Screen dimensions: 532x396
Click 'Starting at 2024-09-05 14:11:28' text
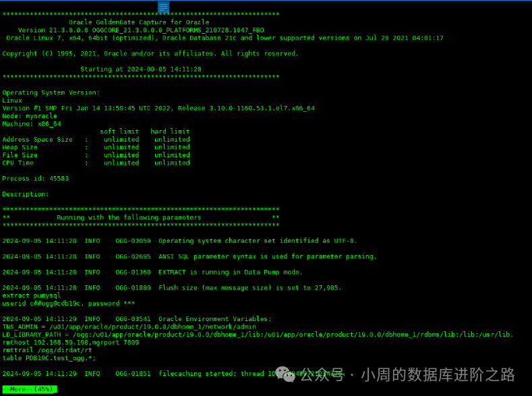[x=141, y=69]
